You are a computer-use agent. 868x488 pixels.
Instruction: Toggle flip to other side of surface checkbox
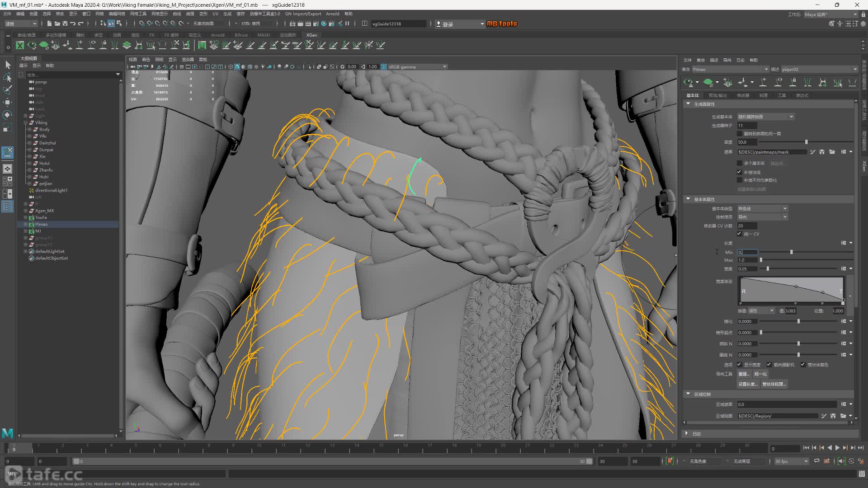coord(740,134)
